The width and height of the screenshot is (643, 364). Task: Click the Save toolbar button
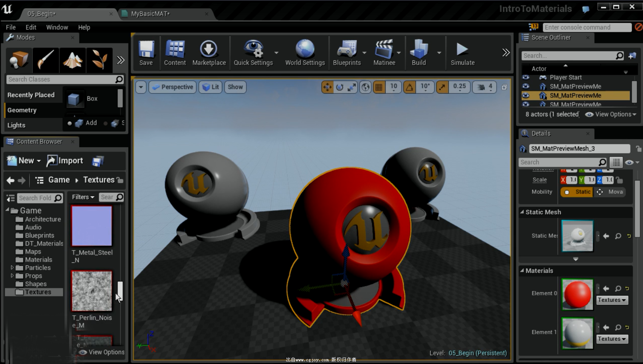(146, 53)
